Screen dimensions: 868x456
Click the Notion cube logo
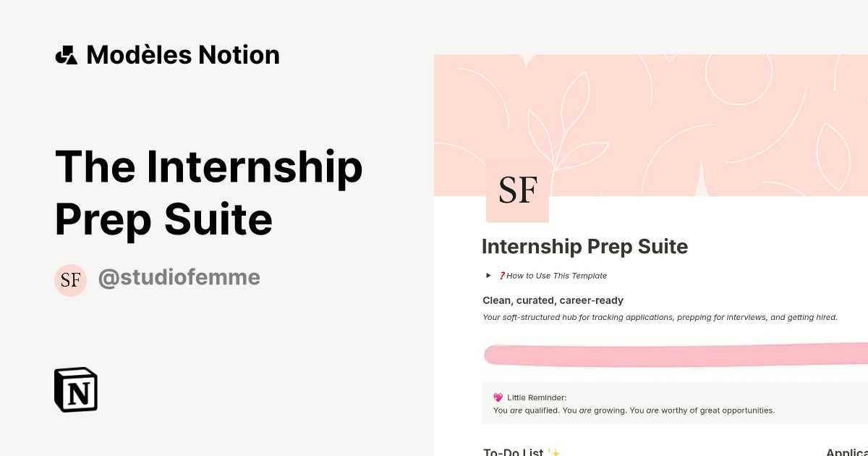[x=75, y=389]
